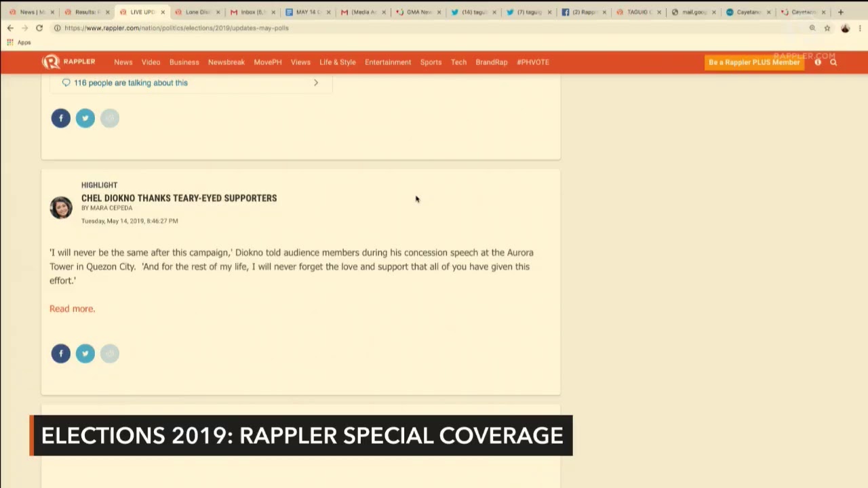Open the Chrome profile avatar
Viewport: 868px width, 488px height.
(845, 28)
